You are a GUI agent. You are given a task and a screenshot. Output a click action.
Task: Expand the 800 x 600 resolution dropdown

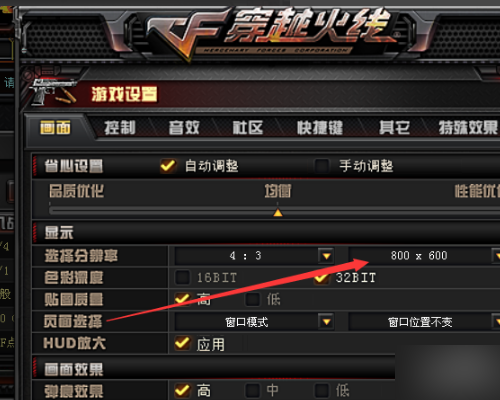click(x=496, y=256)
